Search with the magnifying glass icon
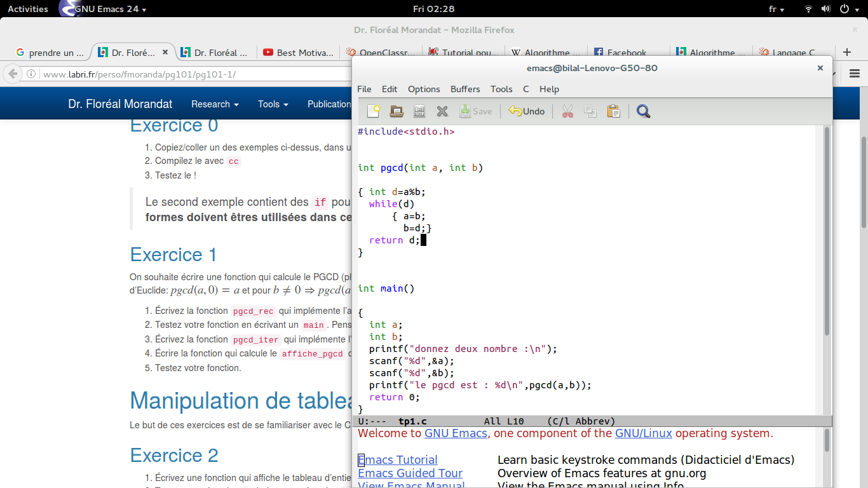Viewport: 868px width, 488px height. pos(643,111)
